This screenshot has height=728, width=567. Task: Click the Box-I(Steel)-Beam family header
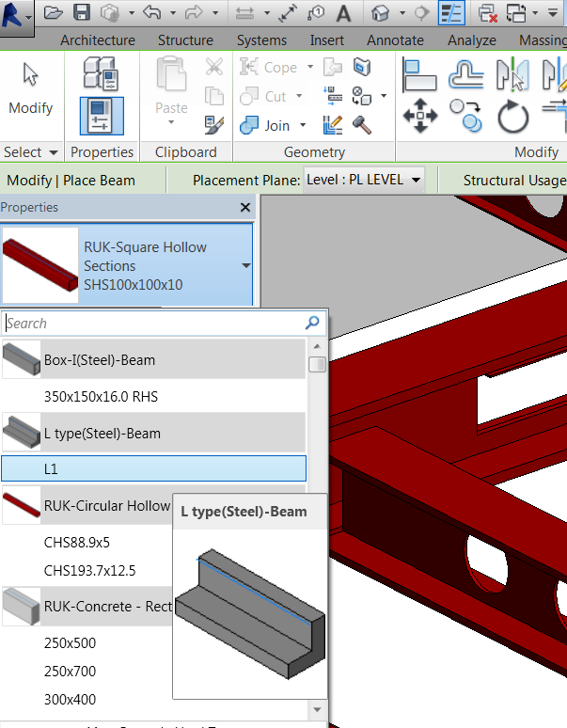tap(153, 359)
